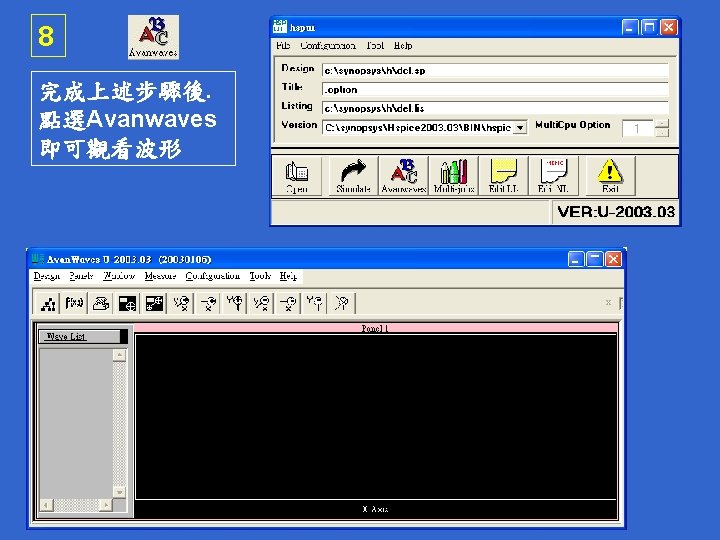Viewport: 720px width, 540px height.
Task: Click the Design file path field
Action: click(x=495, y=70)
